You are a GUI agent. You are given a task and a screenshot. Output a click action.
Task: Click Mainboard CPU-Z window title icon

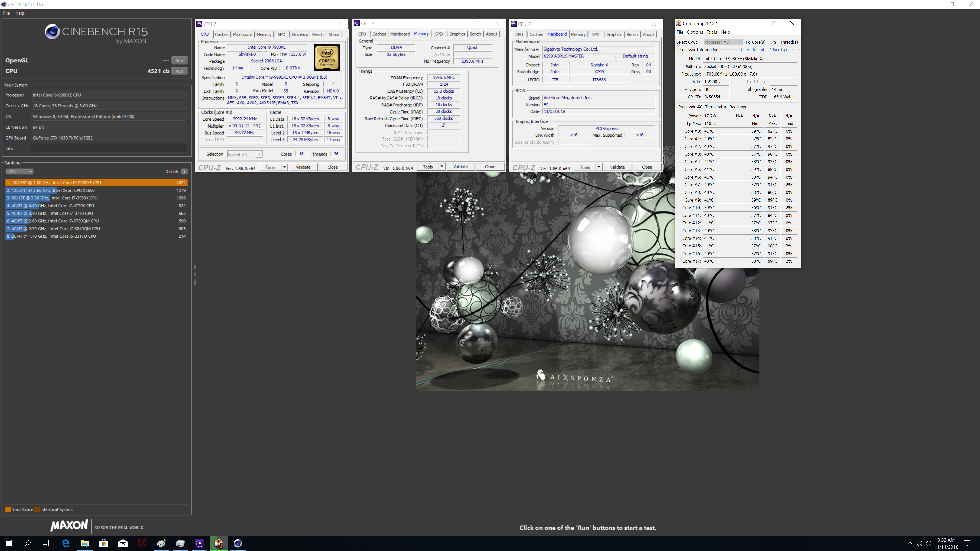coord(513,23)
